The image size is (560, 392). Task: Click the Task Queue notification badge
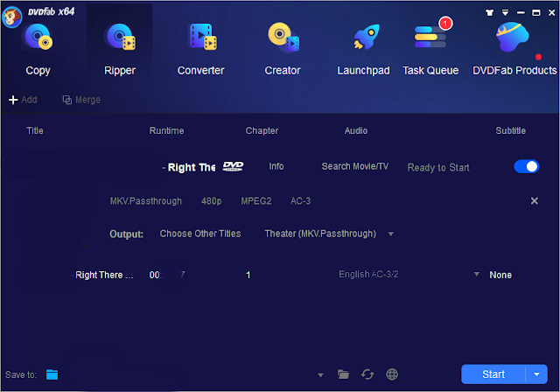445,24
